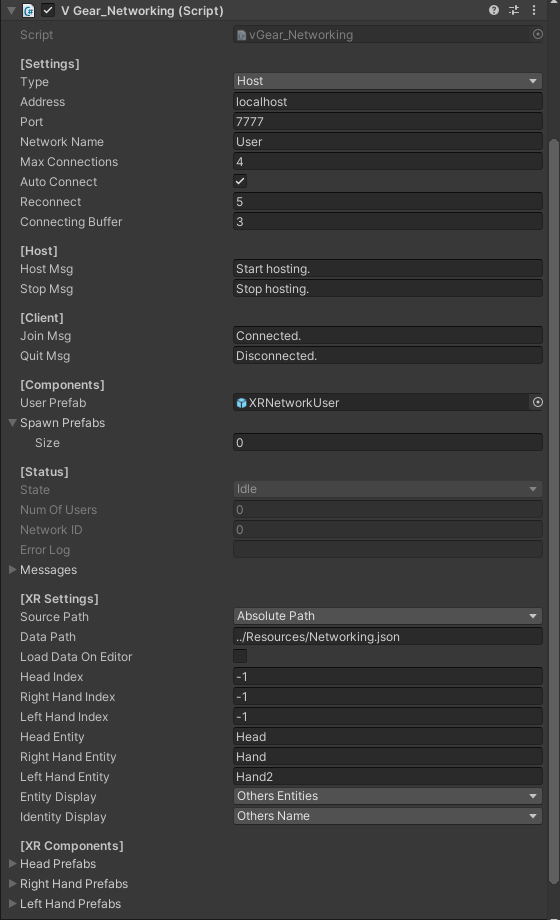560x920 pixels.
Task: Click the 'Reconnect' property label
Action: [50, 201]
